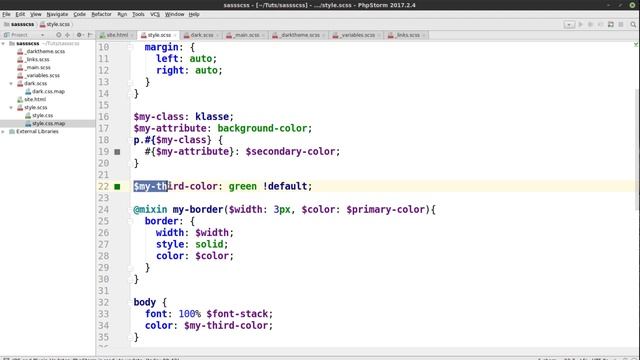640x360 pixels.
Task: Switch to the _darktheme.scss editor tab
Action: (297, 35)
